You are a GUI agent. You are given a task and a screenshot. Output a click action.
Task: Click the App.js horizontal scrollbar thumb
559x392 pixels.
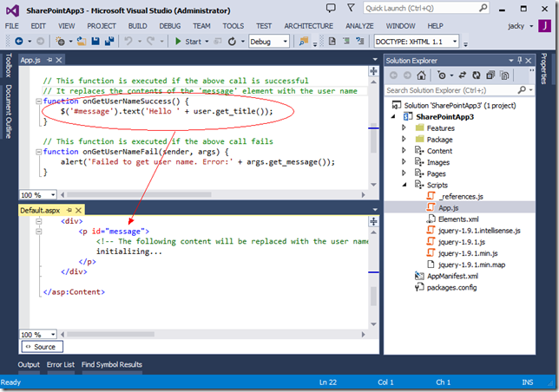[x=140, y=195]
